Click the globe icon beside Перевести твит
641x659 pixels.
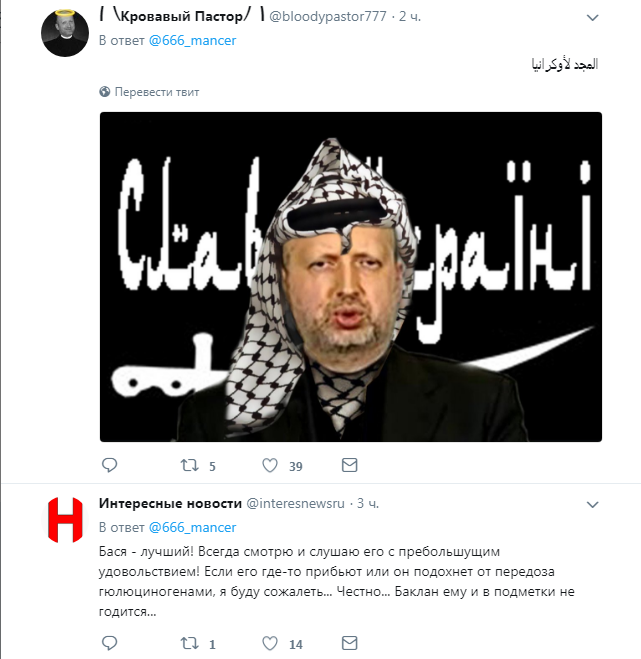[105, 92]
